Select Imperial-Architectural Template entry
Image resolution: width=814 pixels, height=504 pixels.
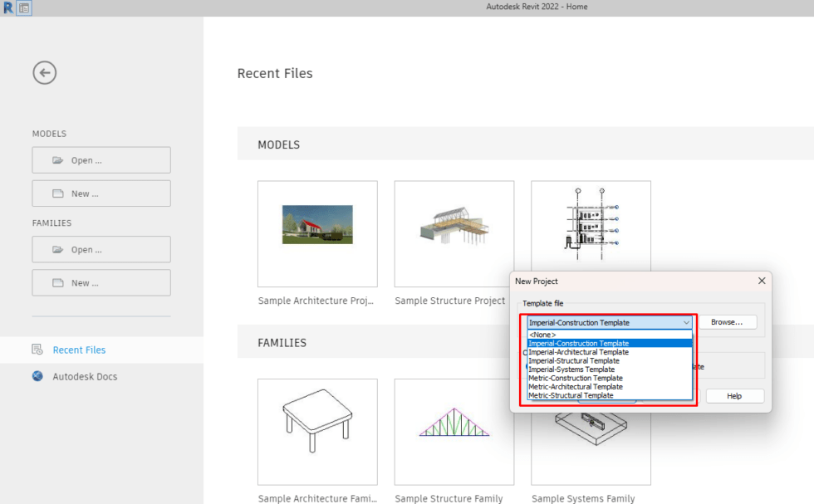(x=576, y=351)
